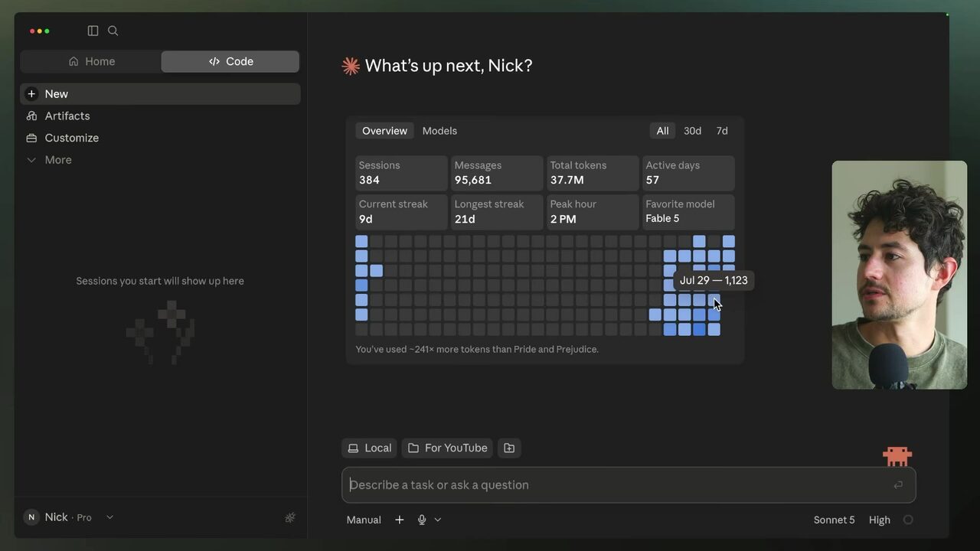
Task: Click the Favorite model Fable 5 card
Action: [688, 212]
